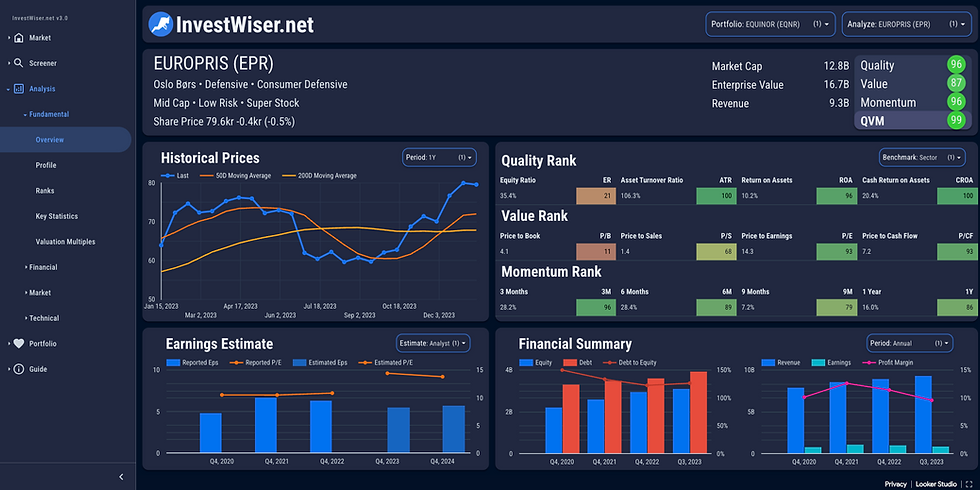Click the Portfolio heart icon
The height and width of the screenshot is (490, 980).
click(19, 343)
